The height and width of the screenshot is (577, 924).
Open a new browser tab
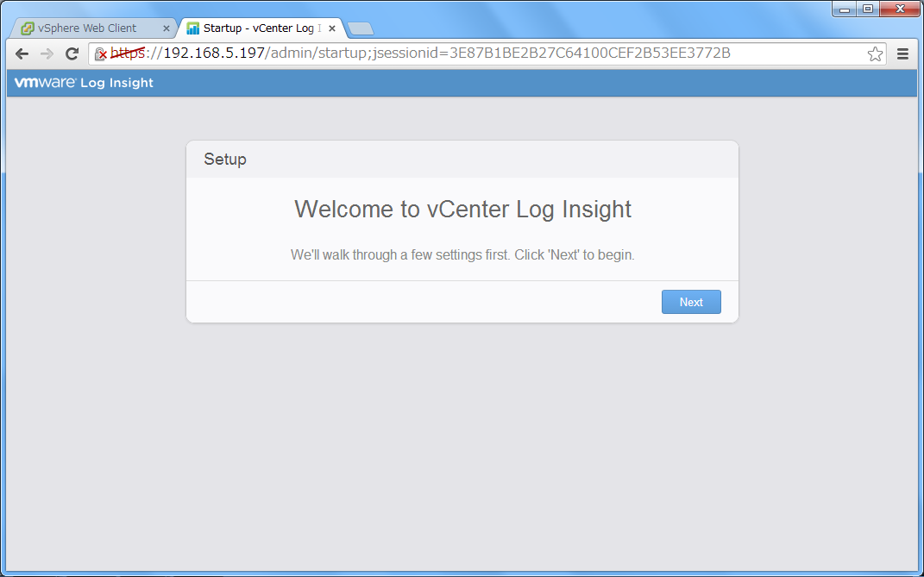point(360,28)
